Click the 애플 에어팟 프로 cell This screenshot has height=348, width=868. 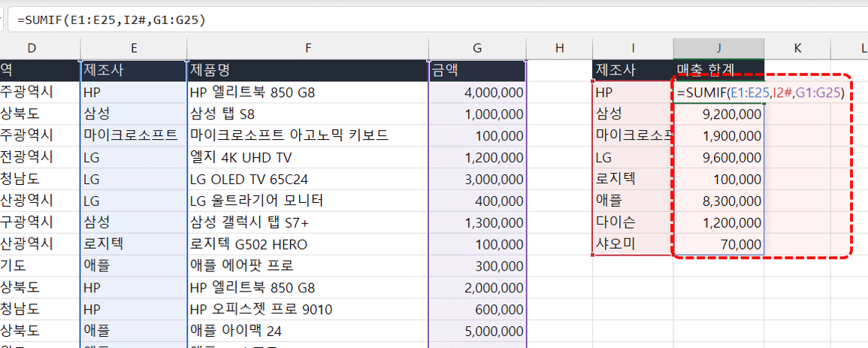tap(308, 266)
